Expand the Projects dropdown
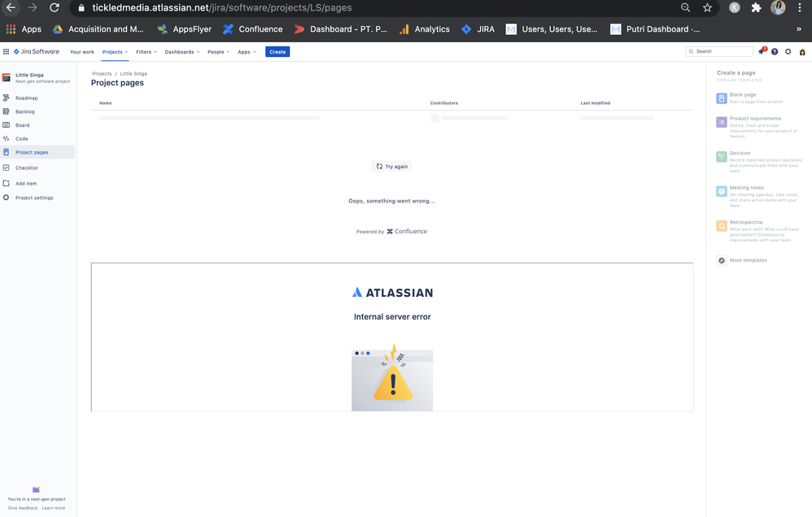812x517 pixels. tap(115, 52)
